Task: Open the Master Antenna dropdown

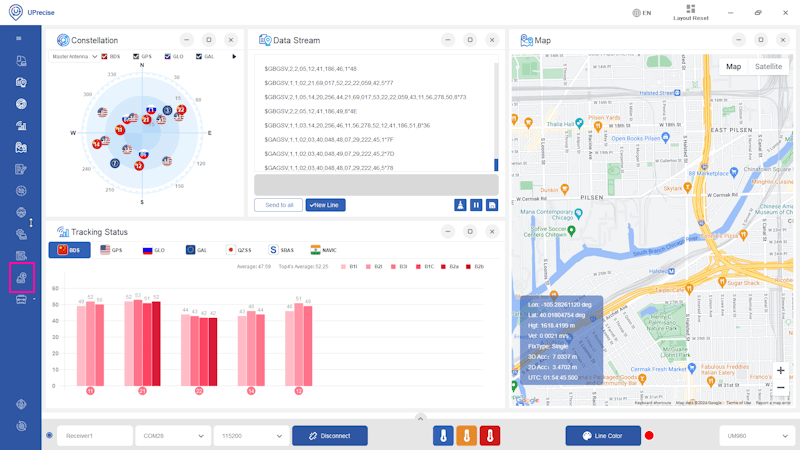Action: coord(74,57)
